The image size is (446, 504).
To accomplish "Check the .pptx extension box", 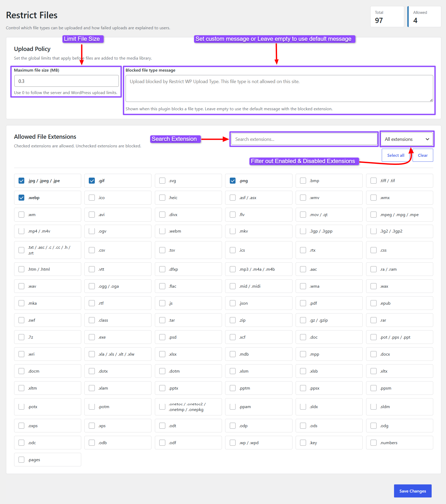I will tap(162, 388).
